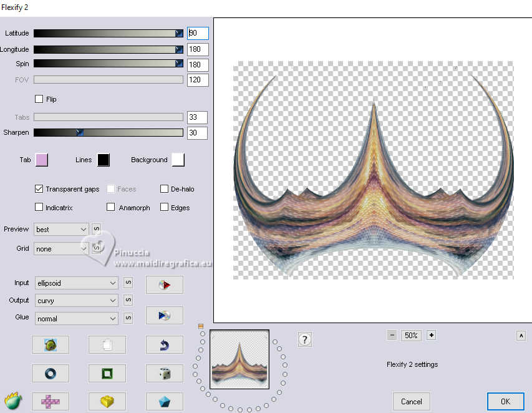
Task: Click the Longitude slider track
Action: pos(109,49)
